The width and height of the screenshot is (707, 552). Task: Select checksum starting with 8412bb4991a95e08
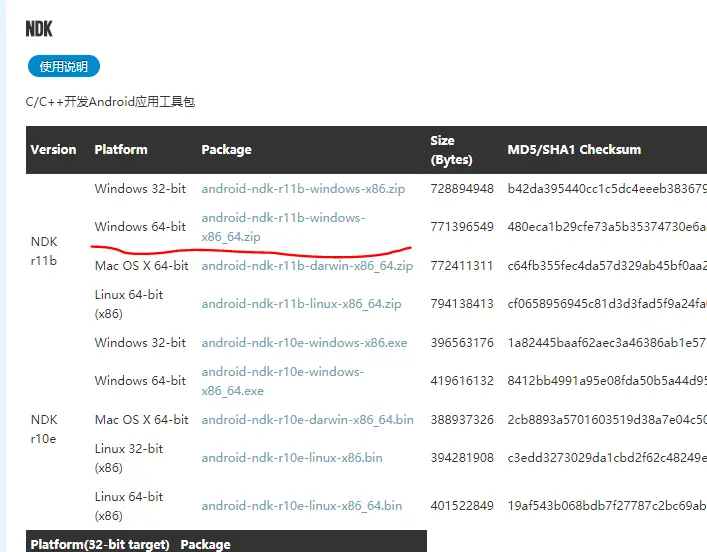tap(607, 381)
